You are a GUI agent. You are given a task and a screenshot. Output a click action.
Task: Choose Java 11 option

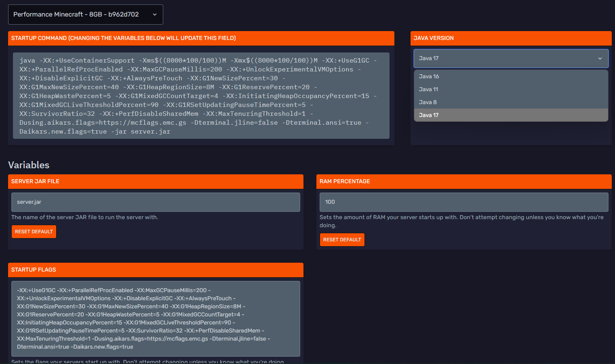(429, 89)
